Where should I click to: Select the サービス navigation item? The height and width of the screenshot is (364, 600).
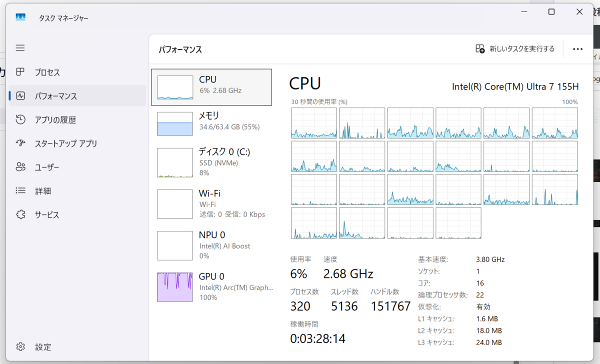(x=77, y=214)
